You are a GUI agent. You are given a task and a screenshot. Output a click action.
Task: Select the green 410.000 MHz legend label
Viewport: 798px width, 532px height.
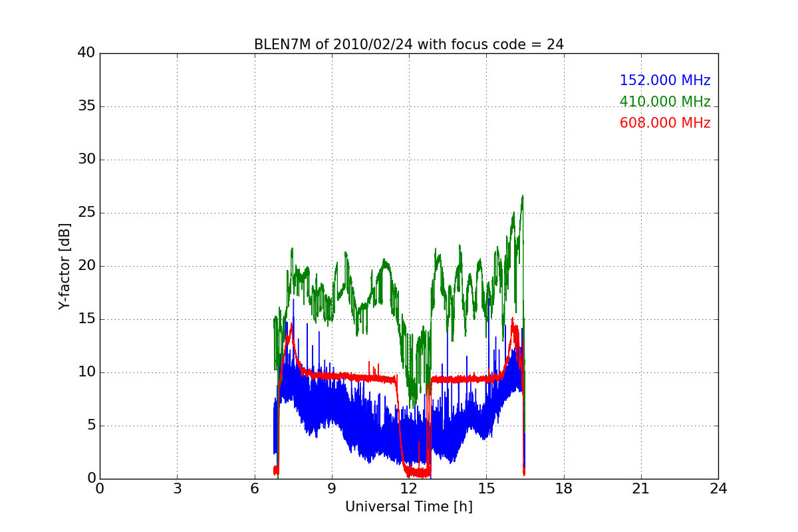click(x=665, y=102)
